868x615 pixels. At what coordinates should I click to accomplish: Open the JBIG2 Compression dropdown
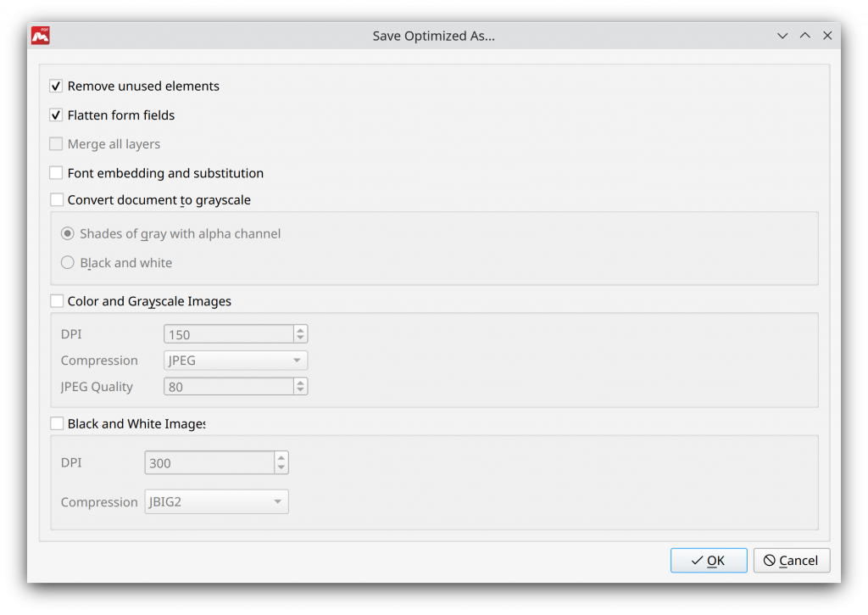(216, 501)
